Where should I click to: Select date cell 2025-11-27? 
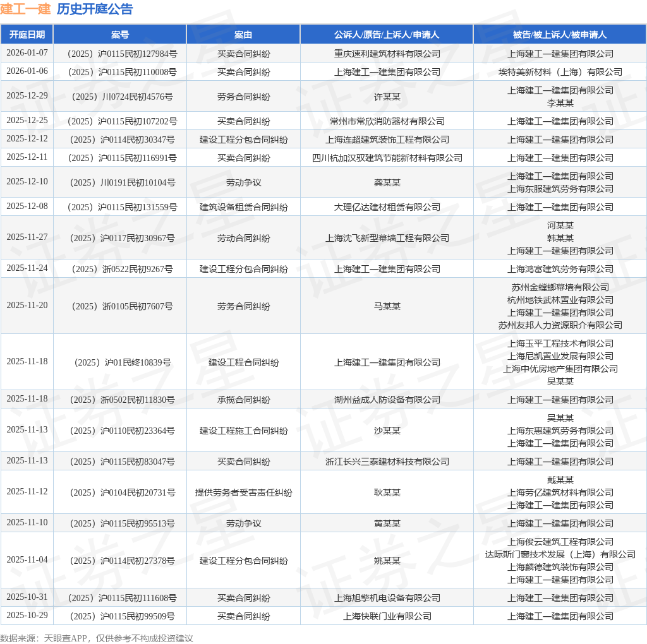[x=27, y=237]
